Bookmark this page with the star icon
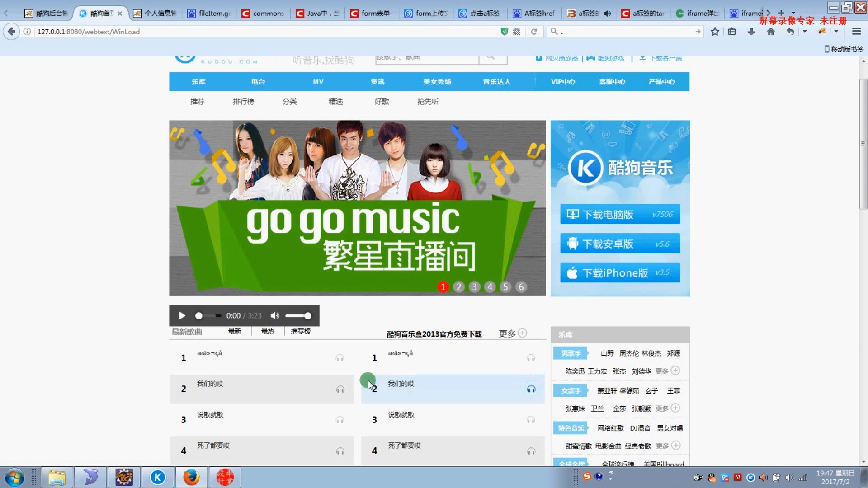The height and width of the screenshot is (488, 868). 715,32
